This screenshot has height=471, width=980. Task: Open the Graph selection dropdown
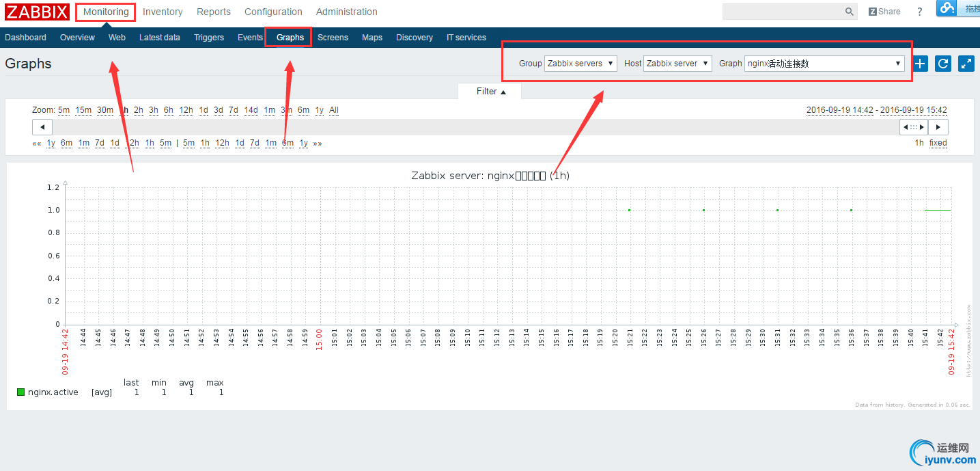tap(824, 64)
